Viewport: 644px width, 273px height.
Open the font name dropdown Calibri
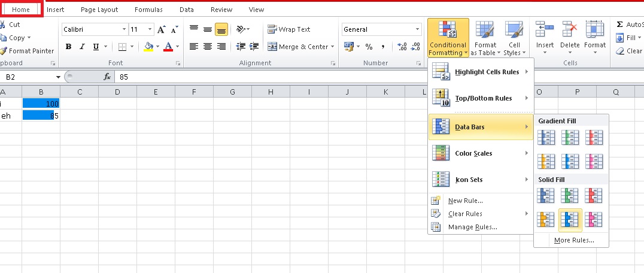124,29
